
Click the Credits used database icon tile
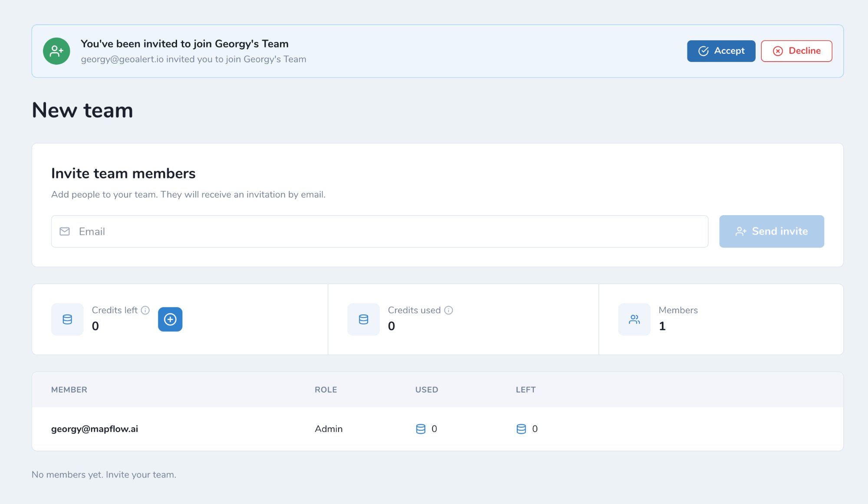(363, 319)
